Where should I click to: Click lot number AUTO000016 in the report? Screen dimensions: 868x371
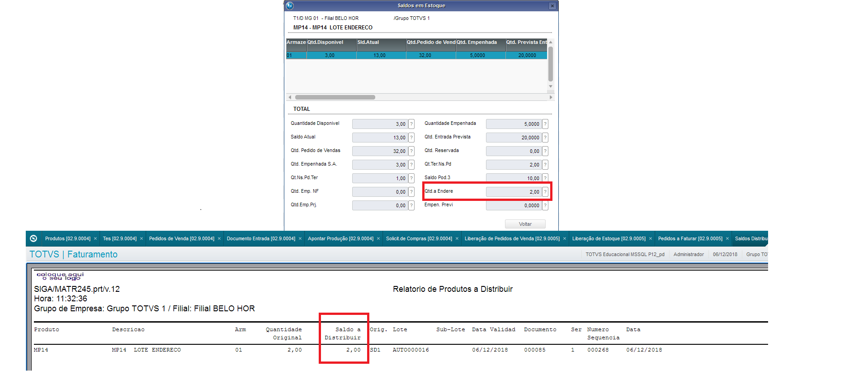coord(411,350)
